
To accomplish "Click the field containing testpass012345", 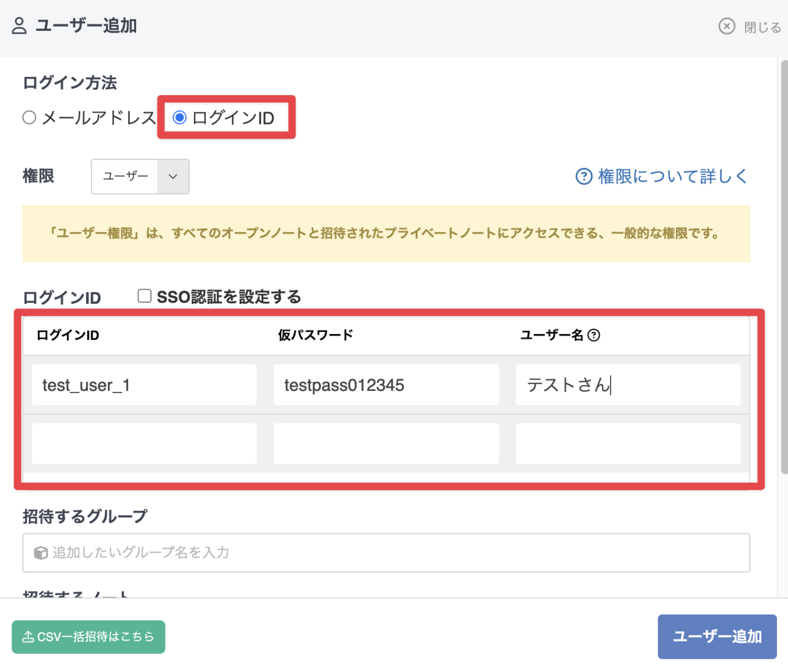I will [x=386, y=385].
